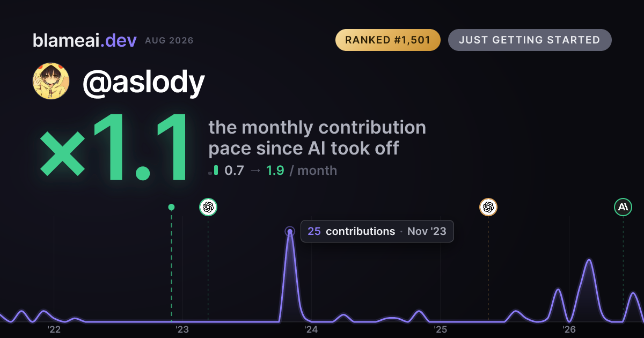Screen dimensions: 644x338
Task: Click the @aslody profile avatar
Action: (52, 82)
